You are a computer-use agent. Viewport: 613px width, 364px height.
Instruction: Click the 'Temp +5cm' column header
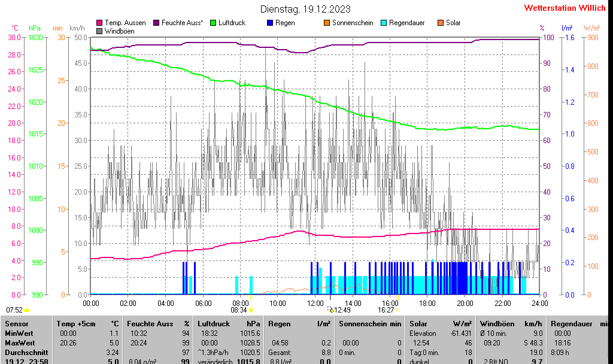point(76,324)
